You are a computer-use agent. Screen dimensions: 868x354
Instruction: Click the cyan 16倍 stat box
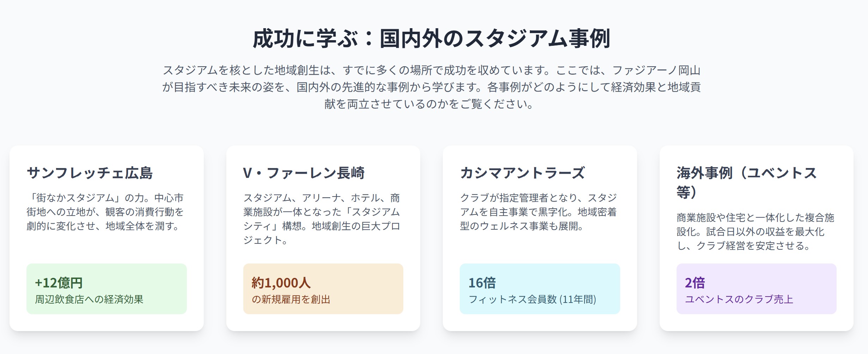540,289
